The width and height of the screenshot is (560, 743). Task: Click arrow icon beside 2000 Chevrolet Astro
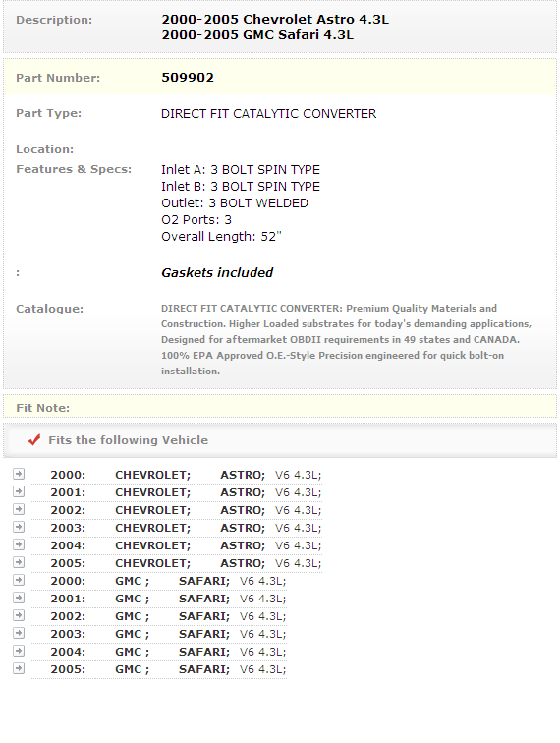19,474
